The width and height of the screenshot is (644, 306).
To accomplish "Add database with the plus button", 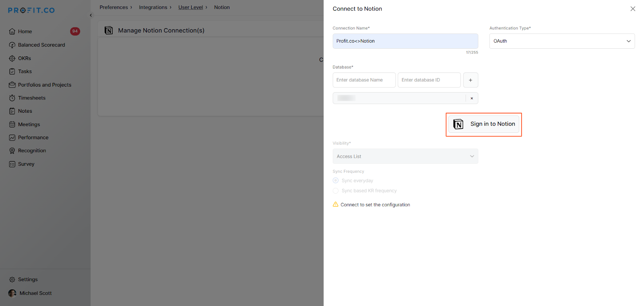I will [471, 80].
